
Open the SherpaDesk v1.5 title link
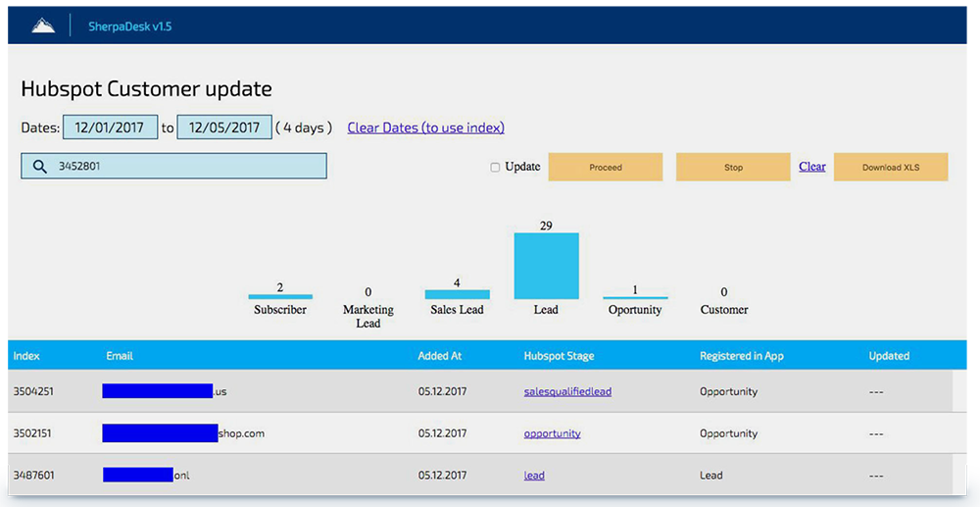pos(130,26)
